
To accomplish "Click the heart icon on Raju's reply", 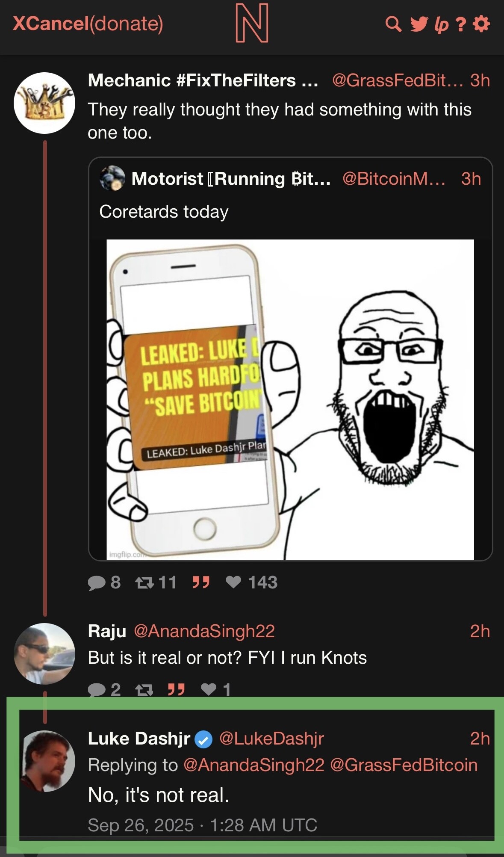I will (209, 689).
